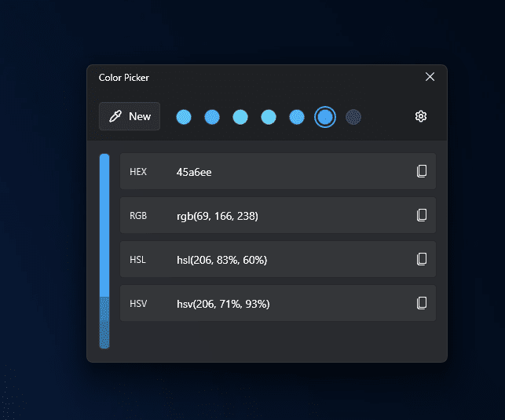Copy the HEX value 45a6ee

[422, 171]
